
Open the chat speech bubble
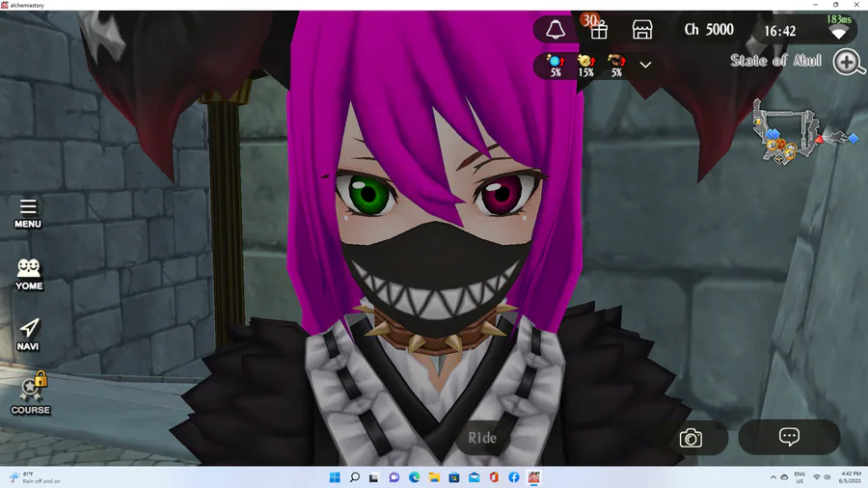[789, 437]
